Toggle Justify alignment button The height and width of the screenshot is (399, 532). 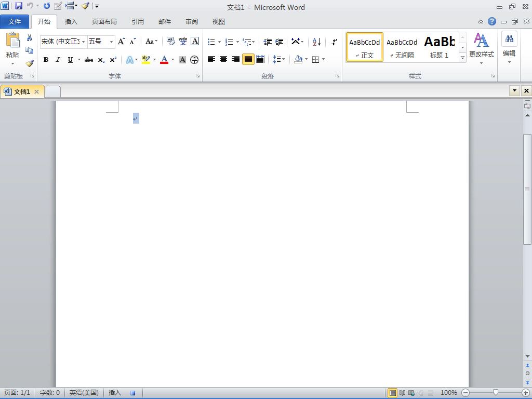point(248,59)
